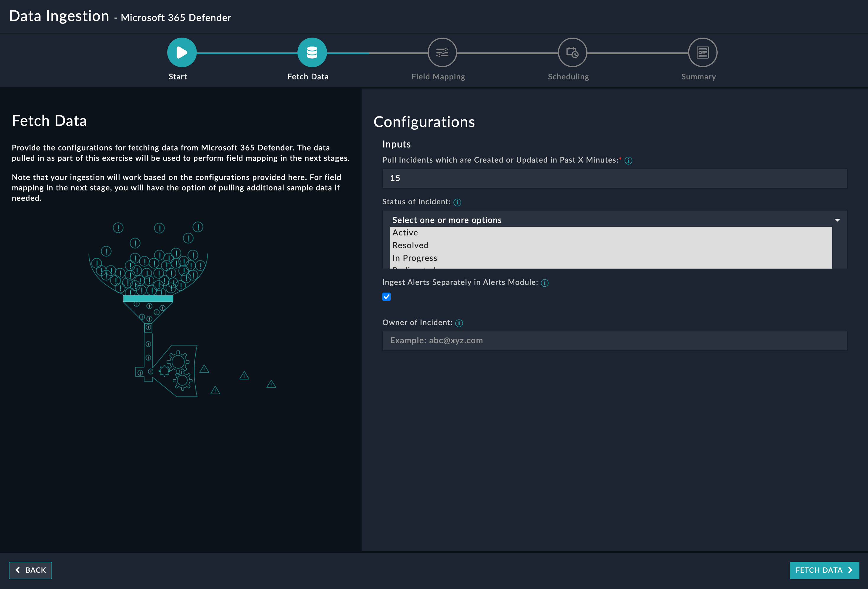
Task: Click info icon beside Owner of Incident
Action: tap(459, 323)
